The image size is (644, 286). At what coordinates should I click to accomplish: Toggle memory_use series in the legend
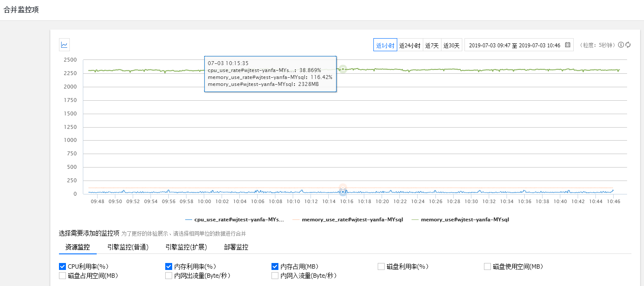[x=460, y=220]
